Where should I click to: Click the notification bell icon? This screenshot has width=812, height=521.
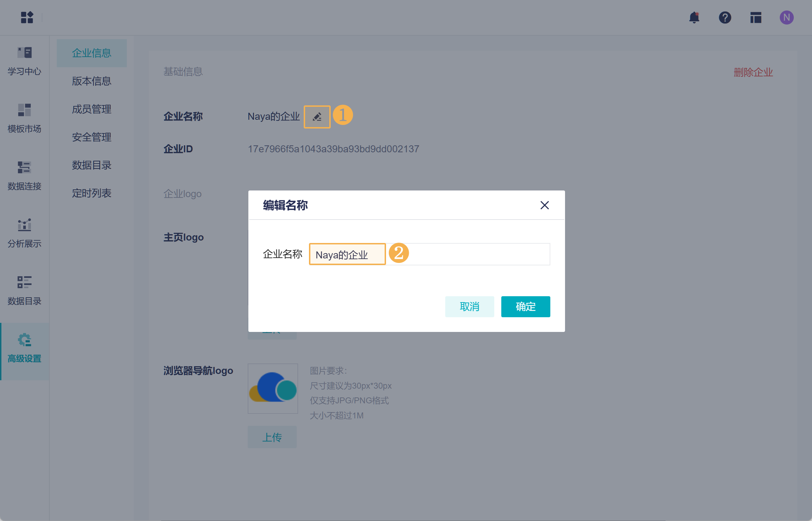click(x=694, y=18)
